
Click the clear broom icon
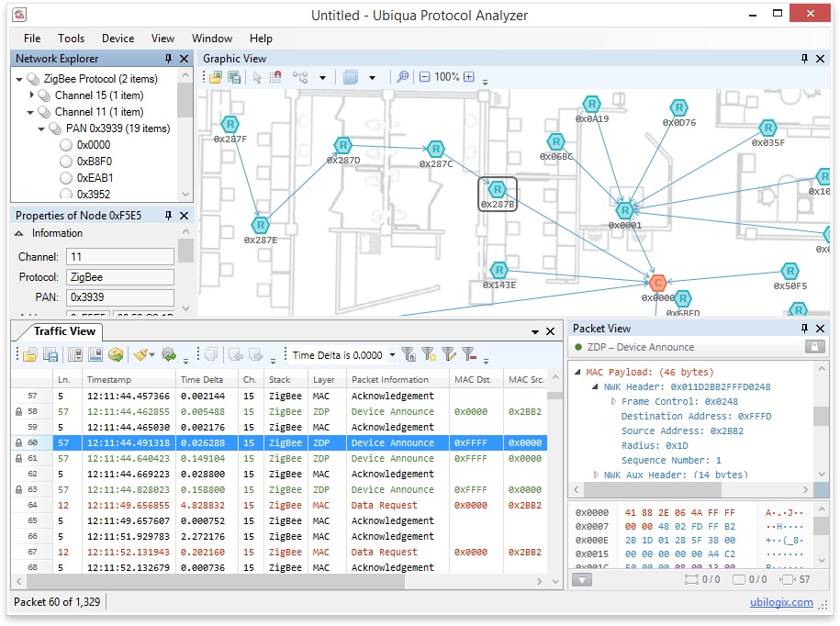click(141, 354)
